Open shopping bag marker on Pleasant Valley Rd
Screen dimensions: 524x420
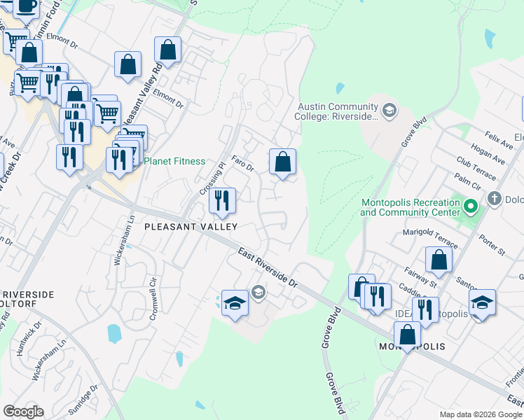(167, 52)
